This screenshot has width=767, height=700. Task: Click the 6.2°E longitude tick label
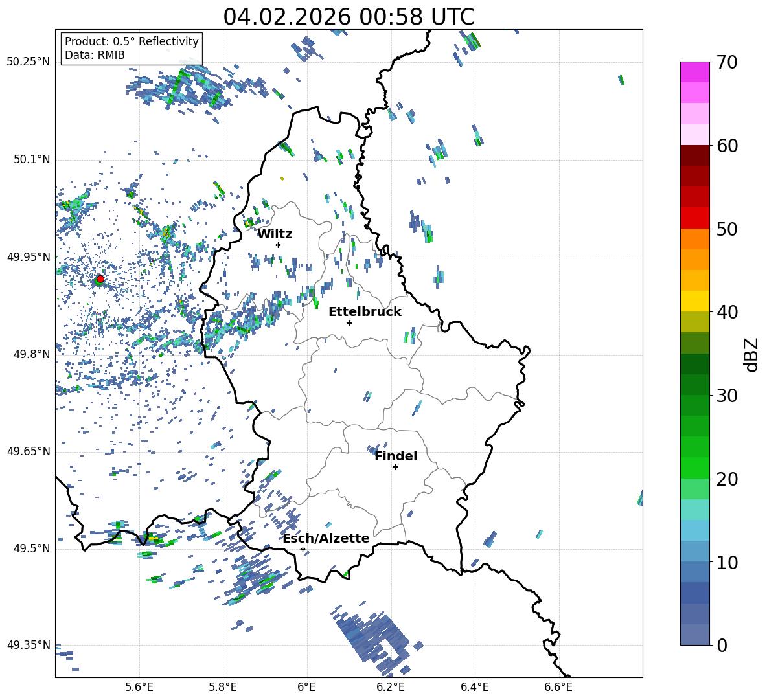click(391, 686)
